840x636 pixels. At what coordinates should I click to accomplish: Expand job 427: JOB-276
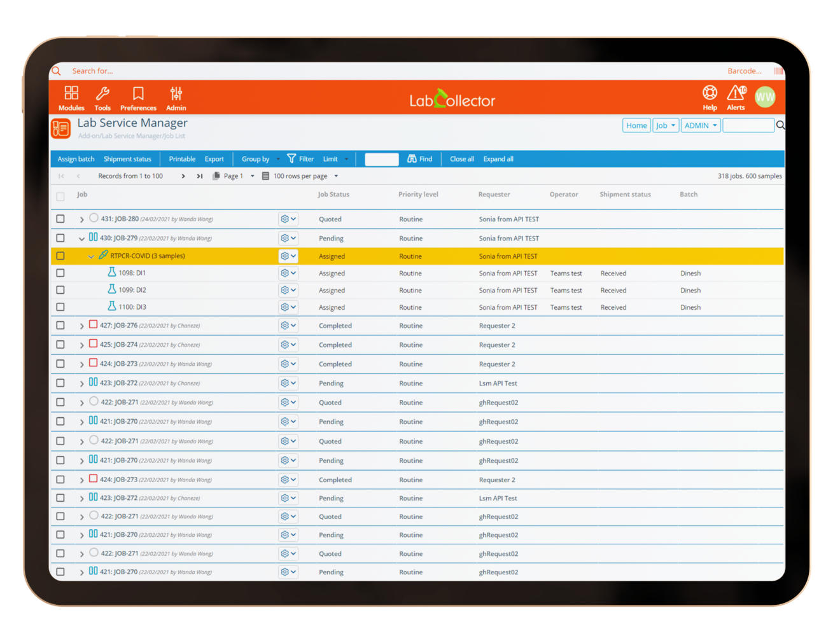81,326
